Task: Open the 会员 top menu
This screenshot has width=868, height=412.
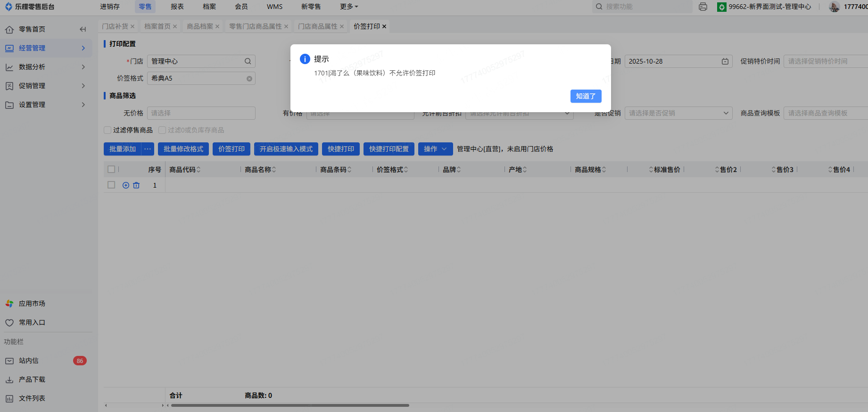Action: tap(241, 7)
